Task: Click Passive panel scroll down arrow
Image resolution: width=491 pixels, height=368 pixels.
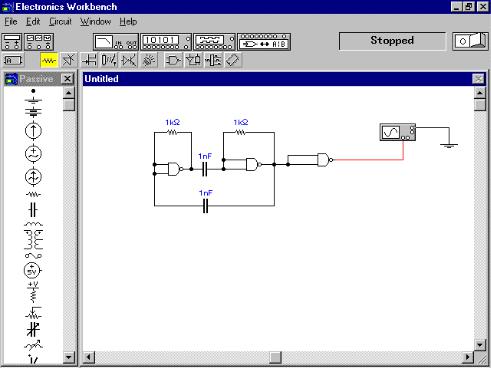Action: coord(69,357)
